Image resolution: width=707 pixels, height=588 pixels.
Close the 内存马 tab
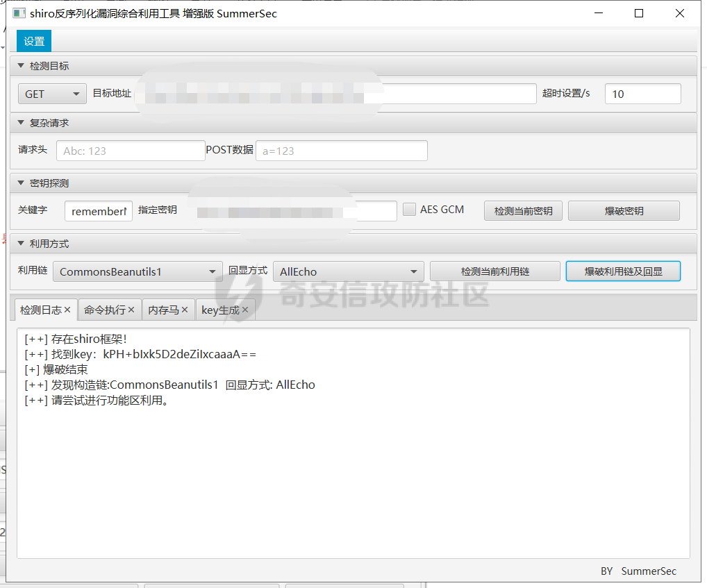tap(185, 310)
